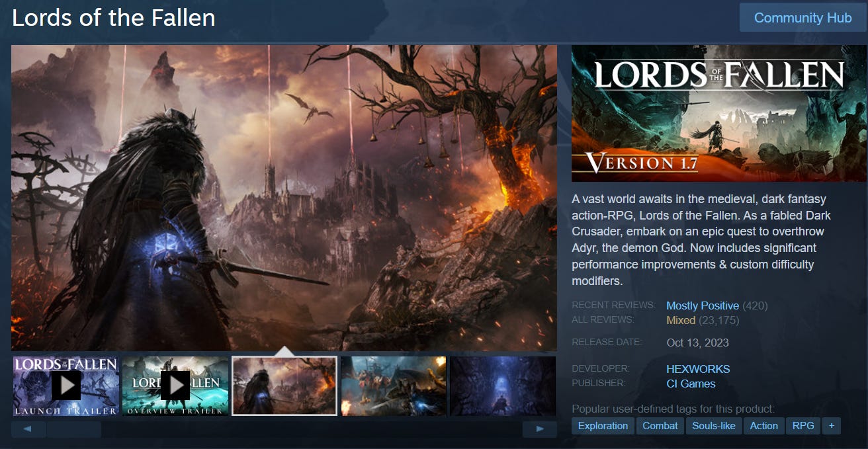Select the Souls-like tag
The image size is (868, 449).
coord(714,426)
